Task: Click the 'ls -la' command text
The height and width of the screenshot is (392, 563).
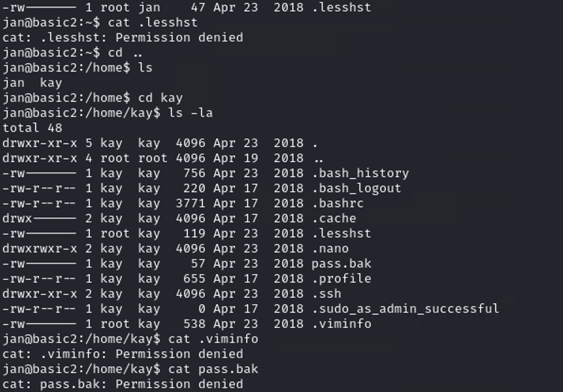Action: point(190,113)
